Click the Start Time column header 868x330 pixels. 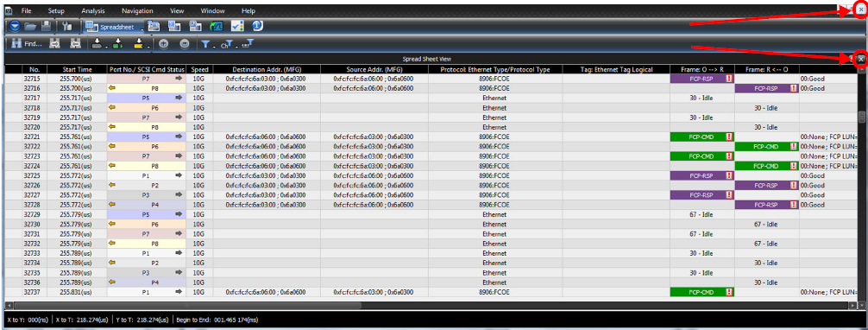click(x=77, y=69)
